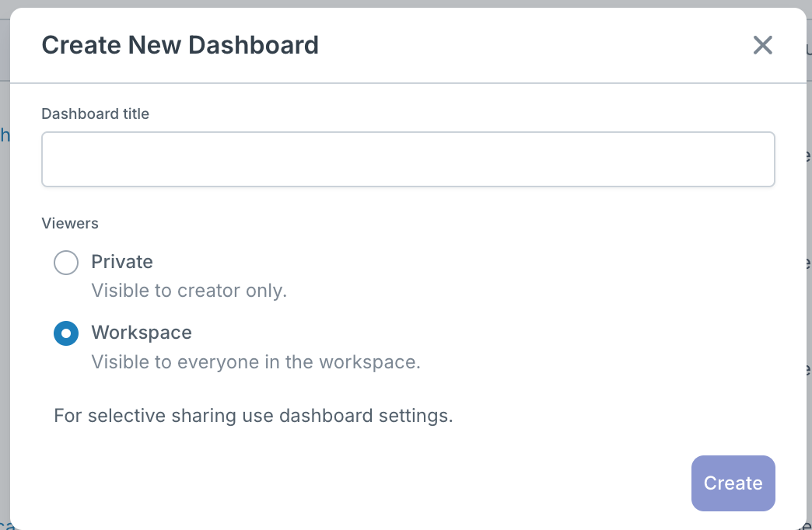Focus the Dashboard title text box
Viewport: 812px width, 530px height.
pyautogui.click(x=408, y=159)
